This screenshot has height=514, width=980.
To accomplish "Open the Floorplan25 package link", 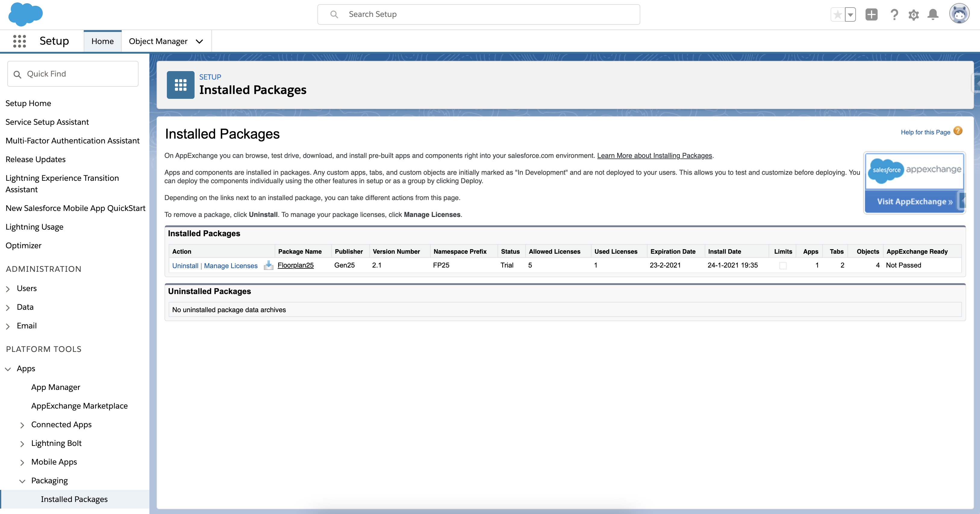I will tap(296, 265).
